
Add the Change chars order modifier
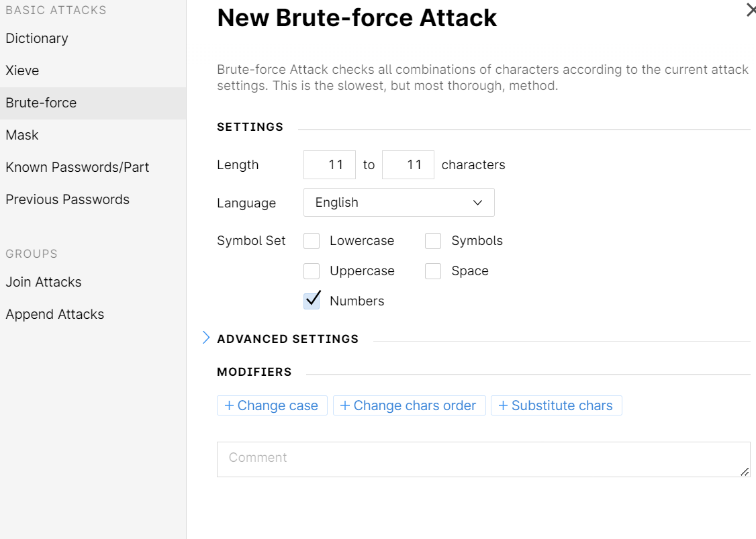click(409, 405)
